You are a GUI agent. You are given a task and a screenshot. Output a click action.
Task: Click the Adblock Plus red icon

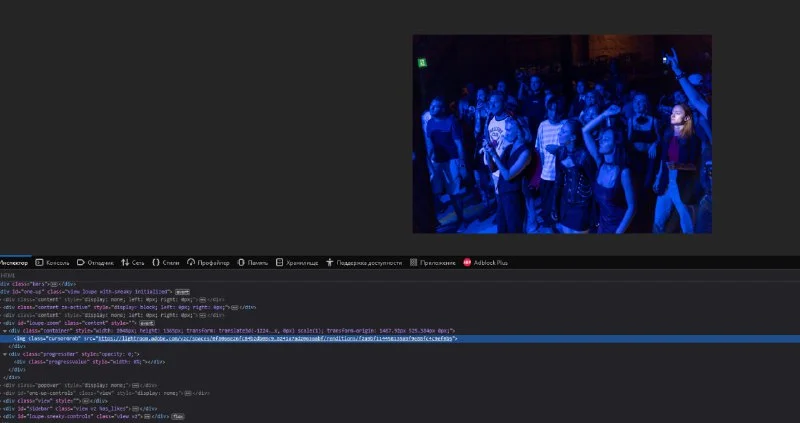(x=467, y=262)
